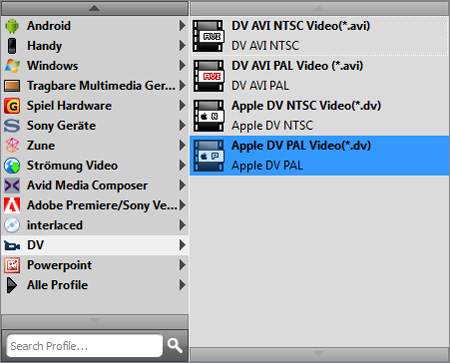Click the search magnifier icon
This screenshot has height=363, width=450.
pos(175,346)
